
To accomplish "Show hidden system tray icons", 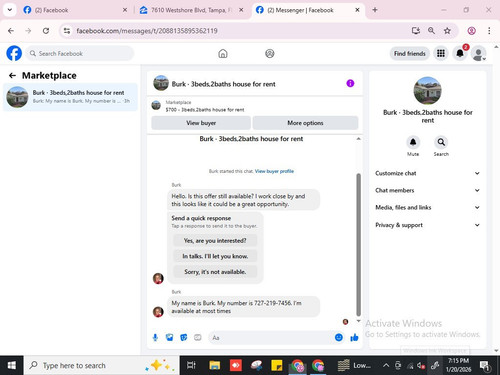I will [x=386, y=365].
